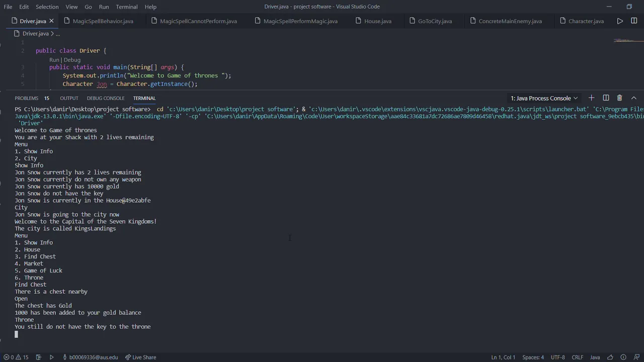Restore down the VS Code window
Viewport: 644px width, 362px height.
[x=629, y=7]
